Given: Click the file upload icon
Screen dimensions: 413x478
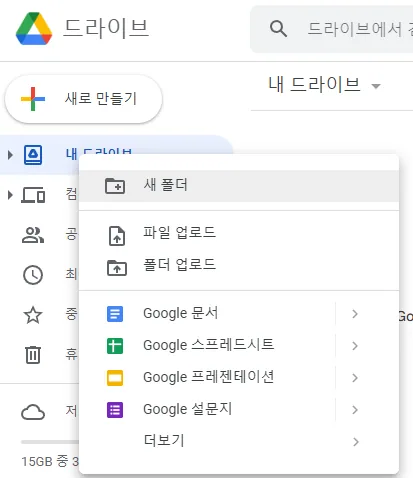Looking at the screenshot, I should point(117,236).
